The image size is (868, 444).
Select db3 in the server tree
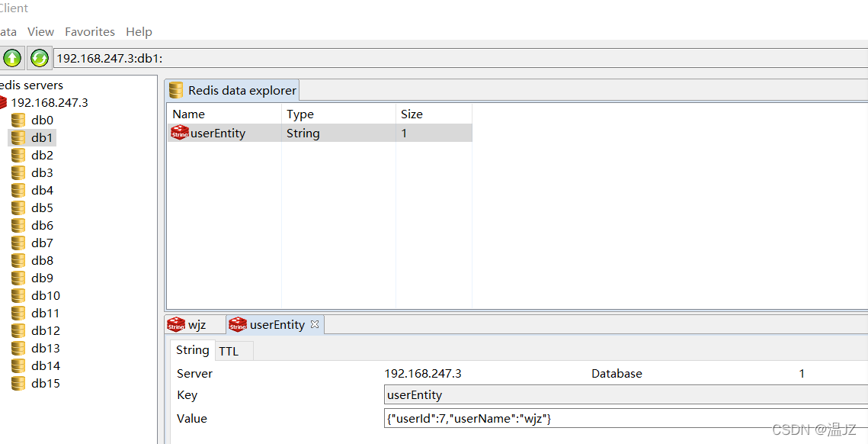pyautogui.click(x=42, y=173)
